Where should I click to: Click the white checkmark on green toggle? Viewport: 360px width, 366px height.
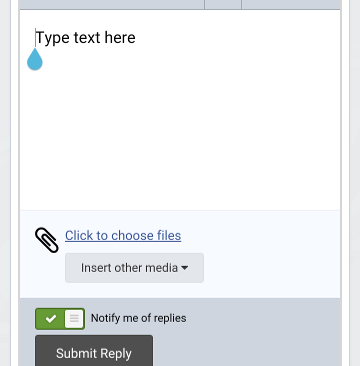[x=51, y=319]
